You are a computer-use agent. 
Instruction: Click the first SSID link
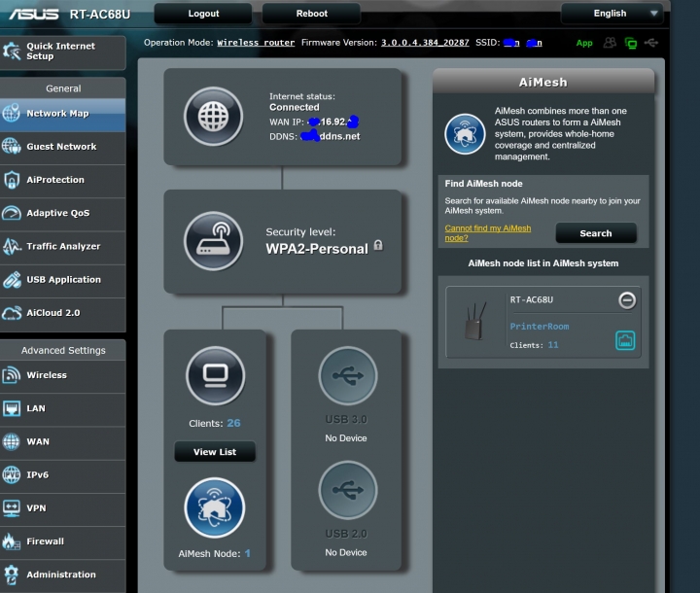click(511, 43)
